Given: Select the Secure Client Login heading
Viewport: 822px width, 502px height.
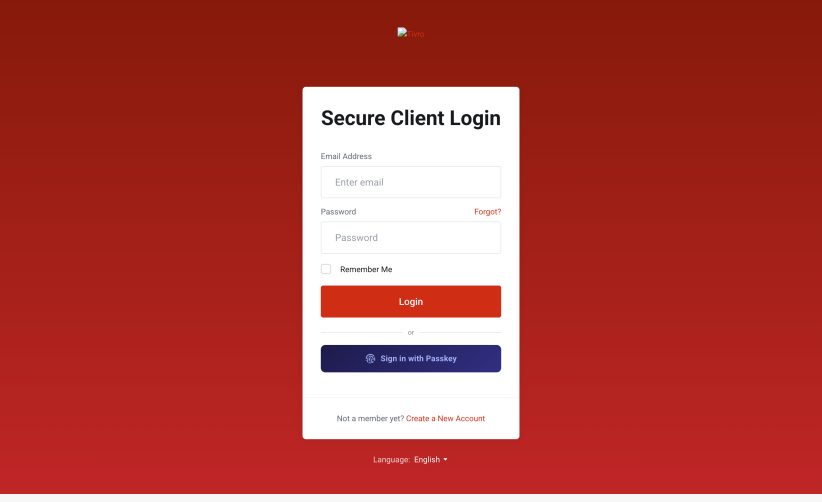Looking at the screenshot, I should (411, 118).
